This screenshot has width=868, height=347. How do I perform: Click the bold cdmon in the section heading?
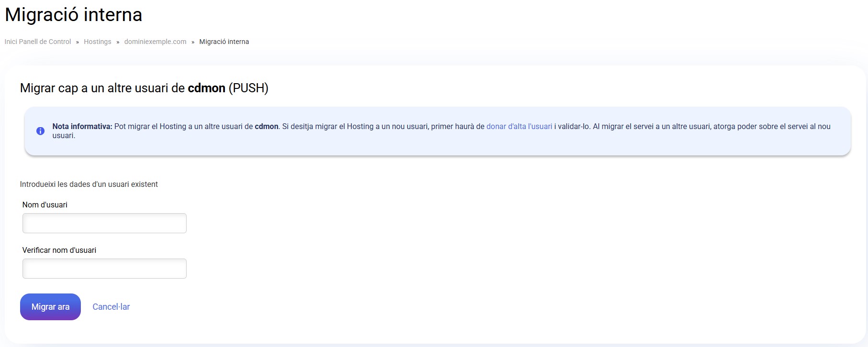206,88
